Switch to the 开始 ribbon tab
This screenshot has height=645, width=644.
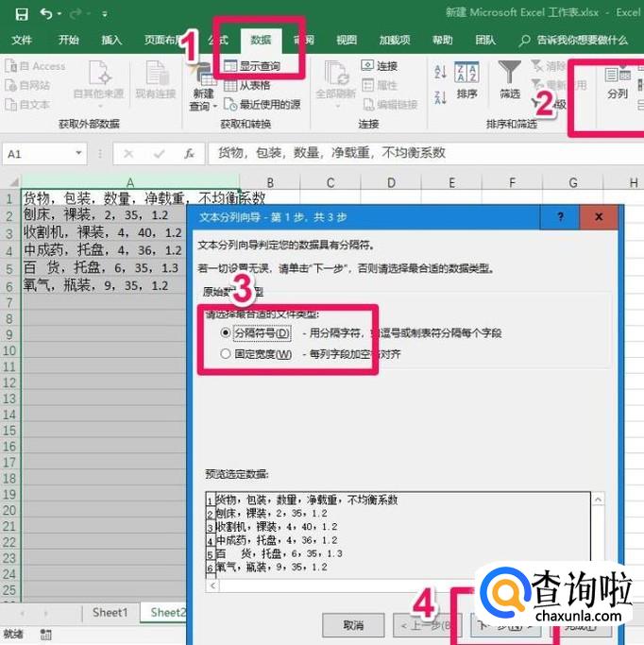click(68, 40)
